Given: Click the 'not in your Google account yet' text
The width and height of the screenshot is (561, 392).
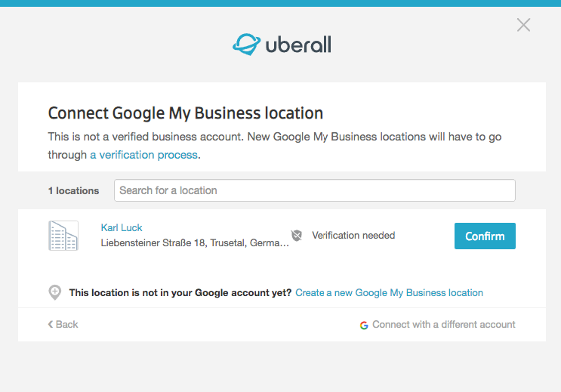Looking at the screenshot, I should tap(180, 292).
